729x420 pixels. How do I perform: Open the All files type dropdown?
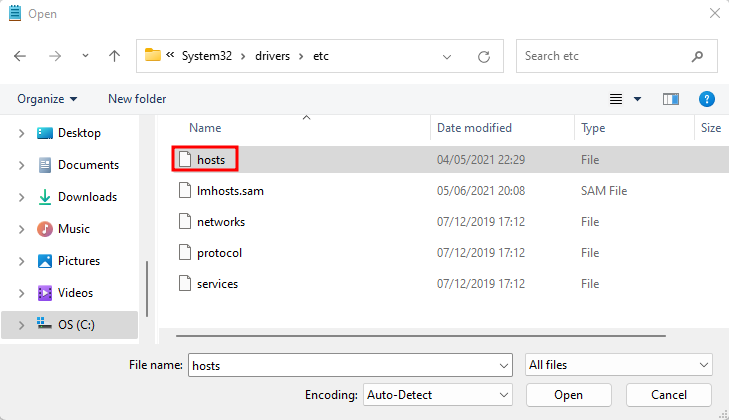(x=618, y=365)
